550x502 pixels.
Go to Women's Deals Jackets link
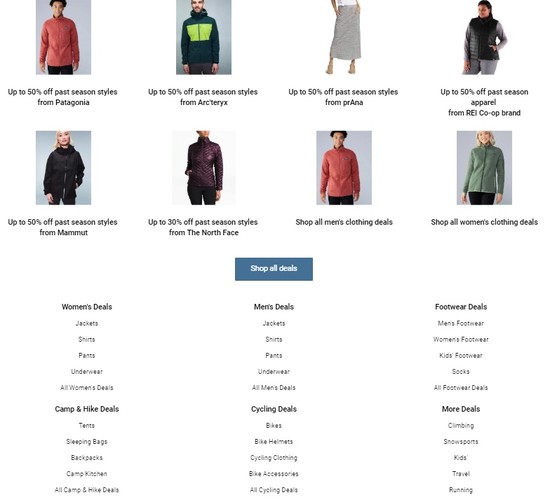click(x=87, y=323)
